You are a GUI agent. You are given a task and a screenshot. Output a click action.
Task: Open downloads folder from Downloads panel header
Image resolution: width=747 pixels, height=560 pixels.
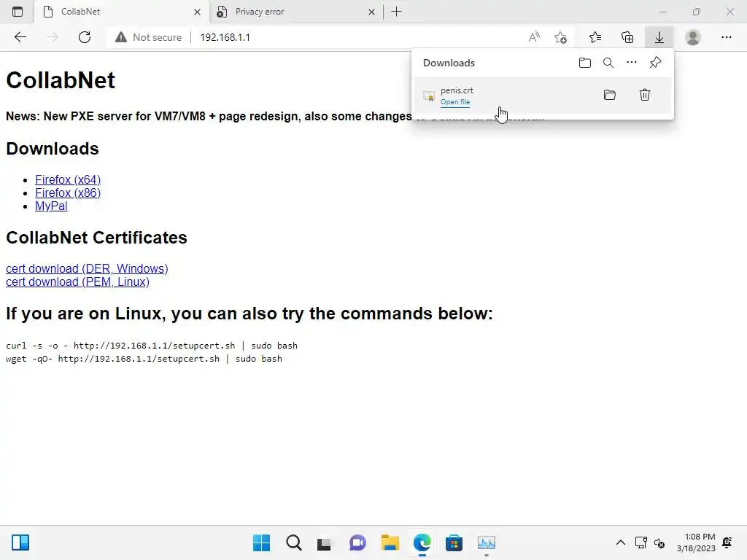(584, 63)
